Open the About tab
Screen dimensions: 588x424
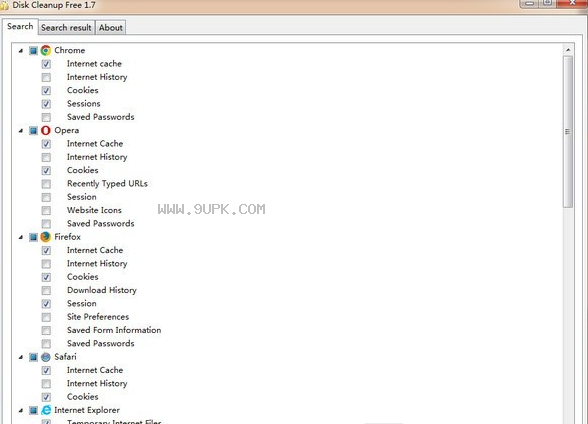(x=111, y=28)
